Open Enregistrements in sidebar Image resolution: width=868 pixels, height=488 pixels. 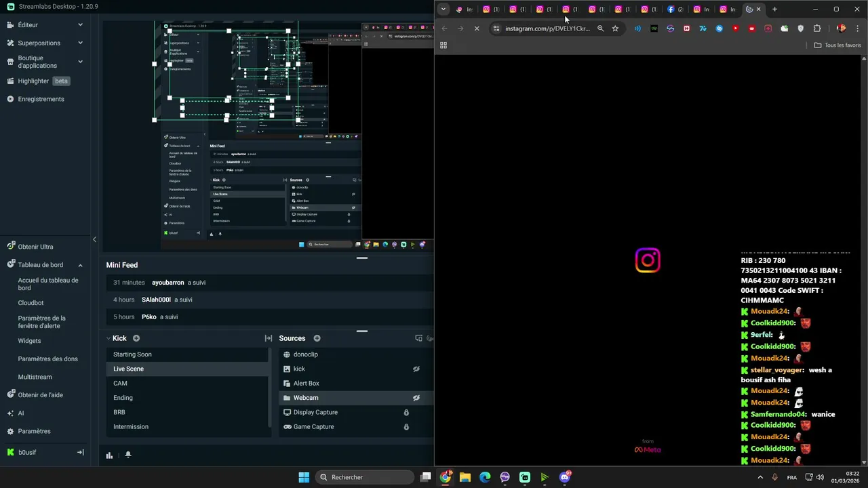[x=35, y=99]
